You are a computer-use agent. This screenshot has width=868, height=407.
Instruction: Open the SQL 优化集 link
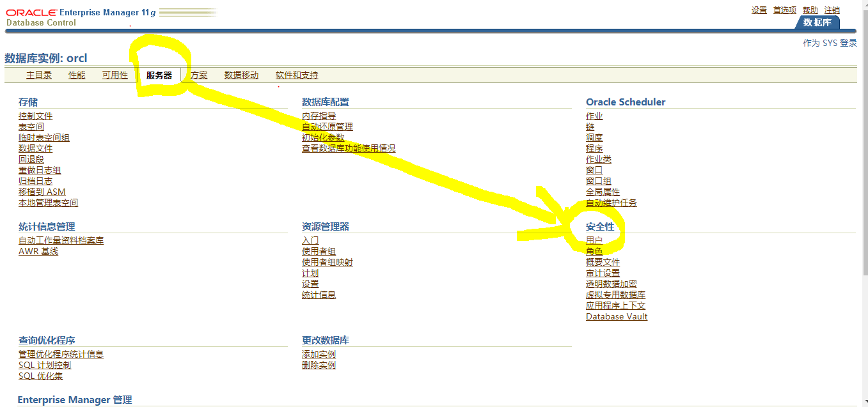(41, 376)
